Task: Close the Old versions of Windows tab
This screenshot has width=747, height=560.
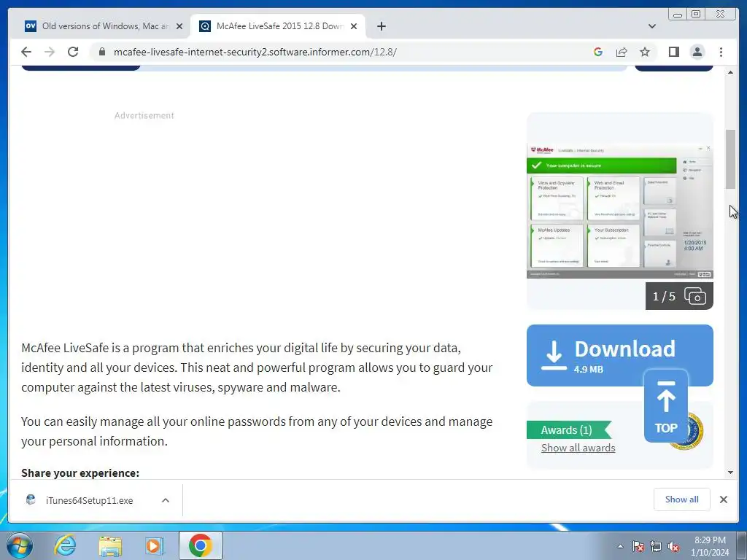Action: 179,26
